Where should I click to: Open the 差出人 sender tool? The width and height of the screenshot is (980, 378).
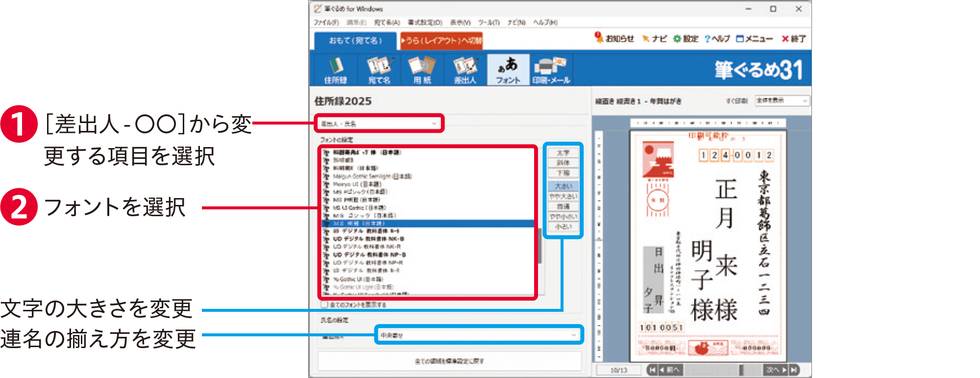(465, 70)
